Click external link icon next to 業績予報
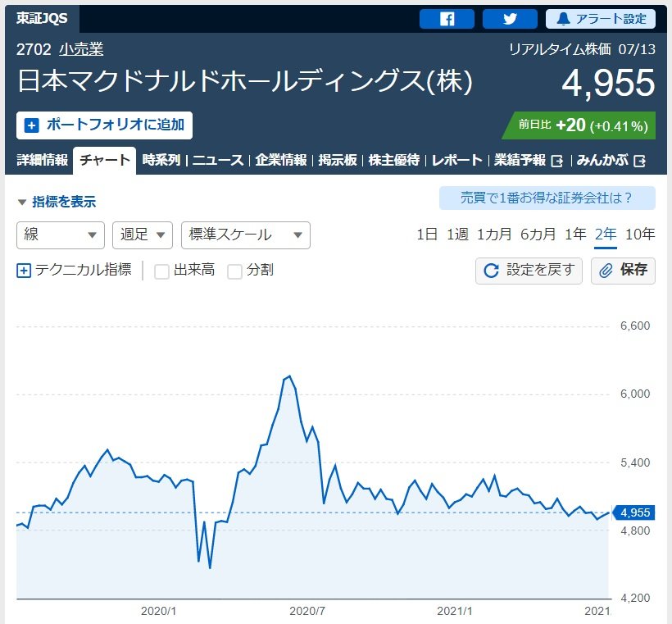This screenshot has height=624, width=672. [558, 161]
